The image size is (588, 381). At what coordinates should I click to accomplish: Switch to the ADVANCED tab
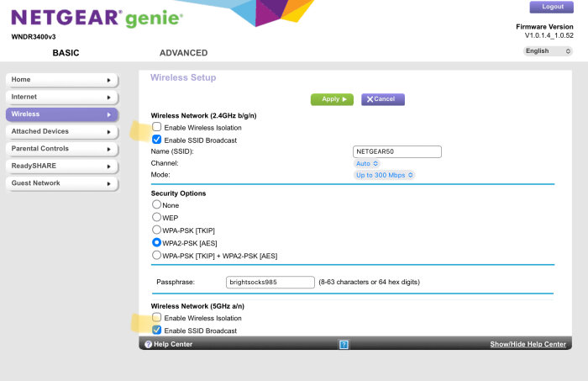coord(184,53)
